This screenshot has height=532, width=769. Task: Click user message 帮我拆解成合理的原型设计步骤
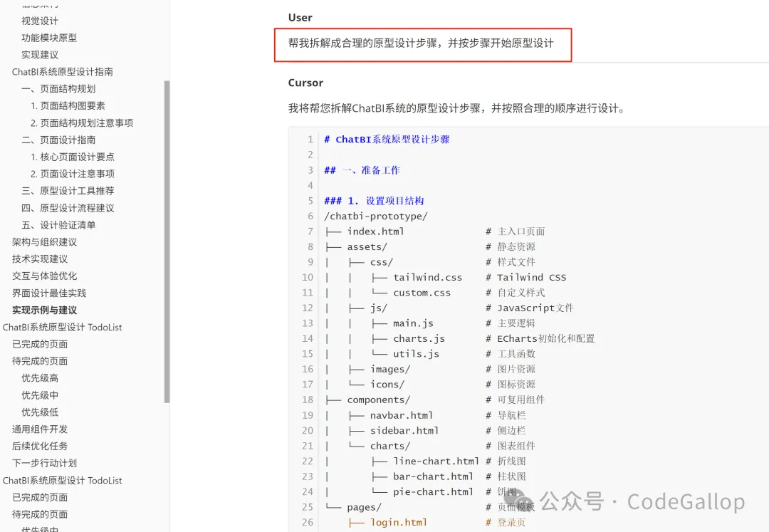pyautogui.click(x=421, y=43)
